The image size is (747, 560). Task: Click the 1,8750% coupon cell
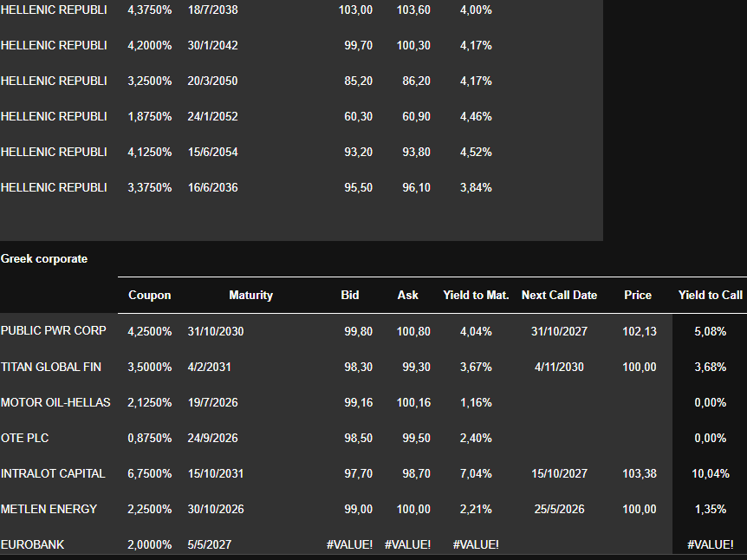(x=150, y=117)
